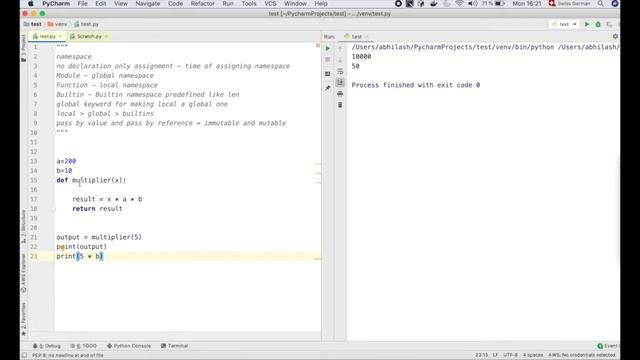The height and width of the screenshot is (360, 640).
Task: Open the TODO tool window button
Action: click(x=84, y=346)
